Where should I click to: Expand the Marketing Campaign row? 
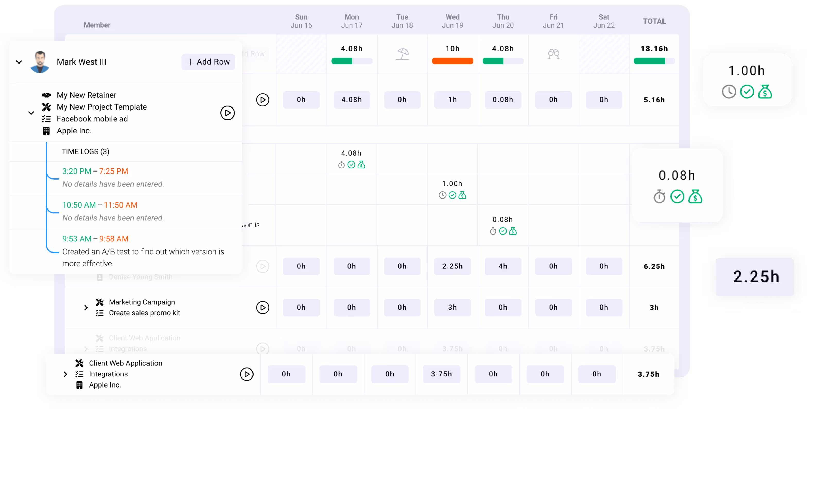click(x=86, y=308)
